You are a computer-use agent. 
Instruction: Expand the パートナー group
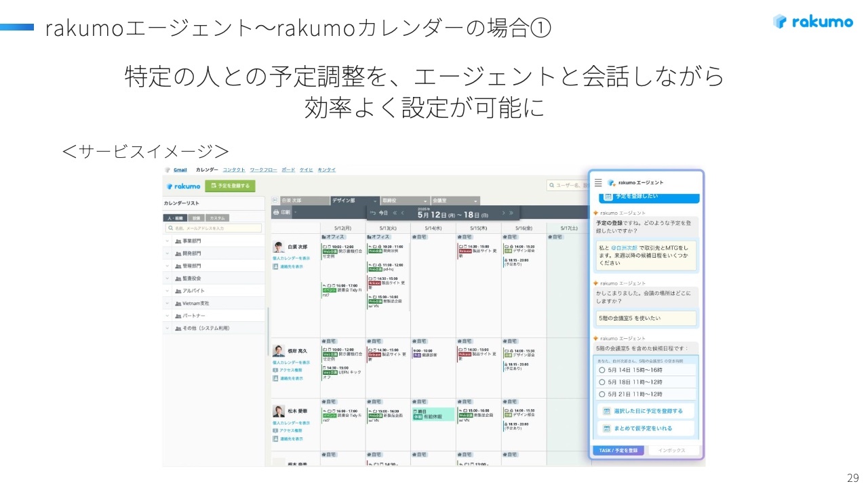167,316
